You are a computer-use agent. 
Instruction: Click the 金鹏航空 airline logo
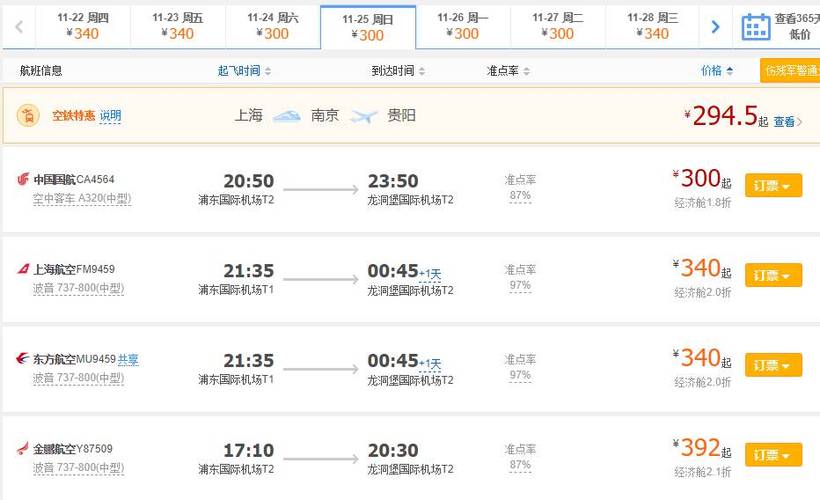click(23, 449)
